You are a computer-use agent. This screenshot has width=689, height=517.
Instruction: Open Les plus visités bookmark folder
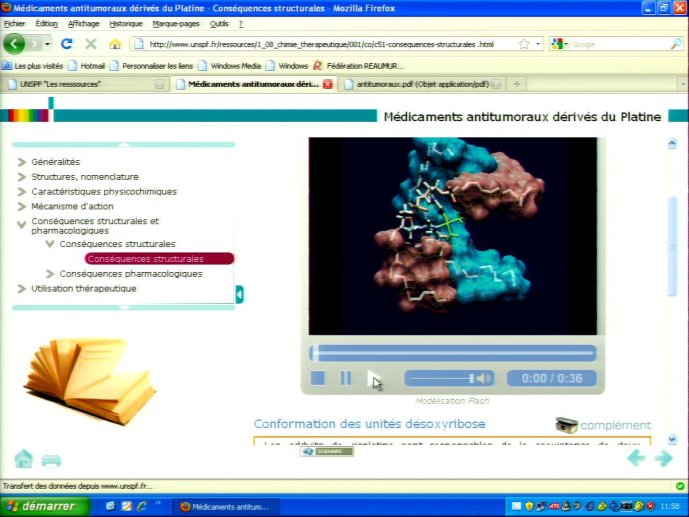point(33,66)
